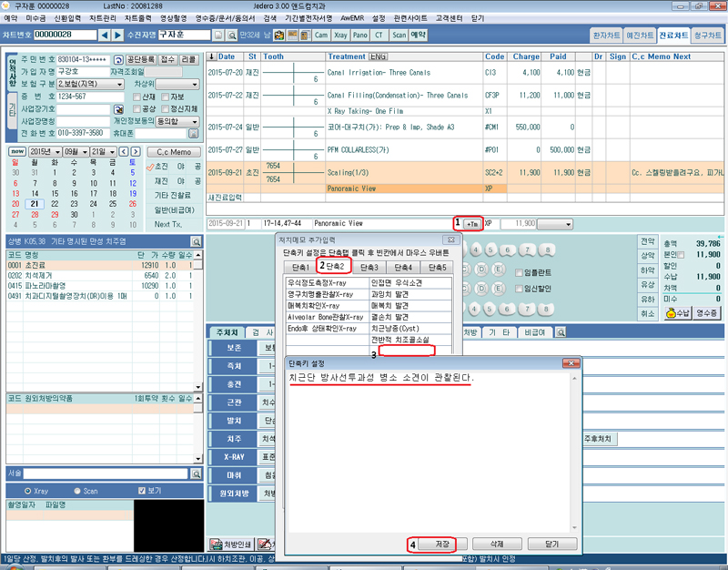728x570 pixels.
Task: Click the previous chart arrow button
Action: [104, 35]
